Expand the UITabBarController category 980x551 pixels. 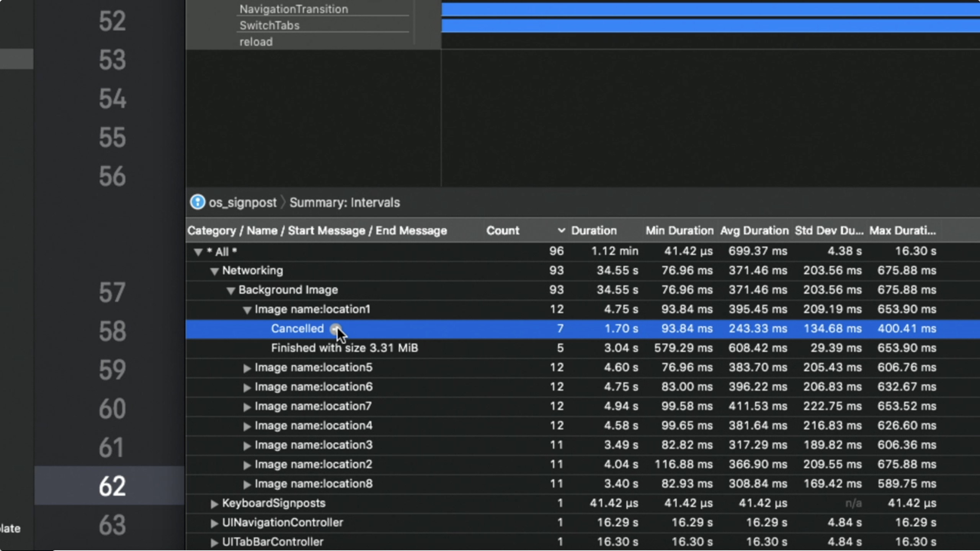coord(214,543)
